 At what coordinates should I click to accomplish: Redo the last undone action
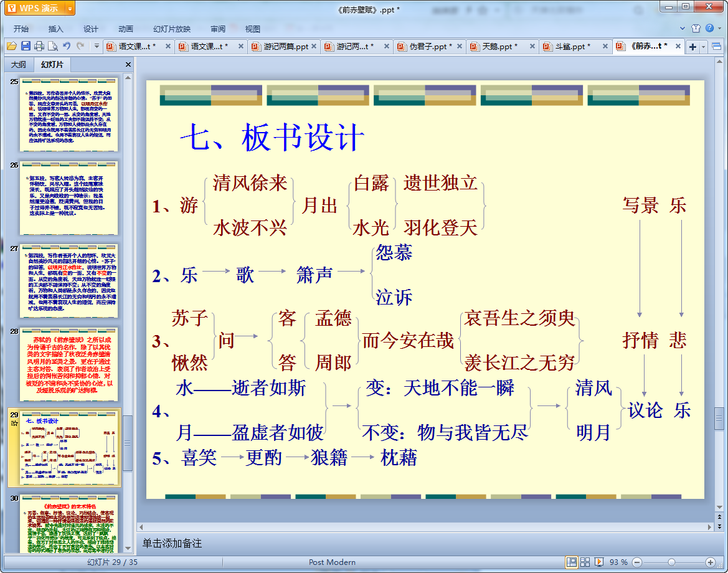80,45
